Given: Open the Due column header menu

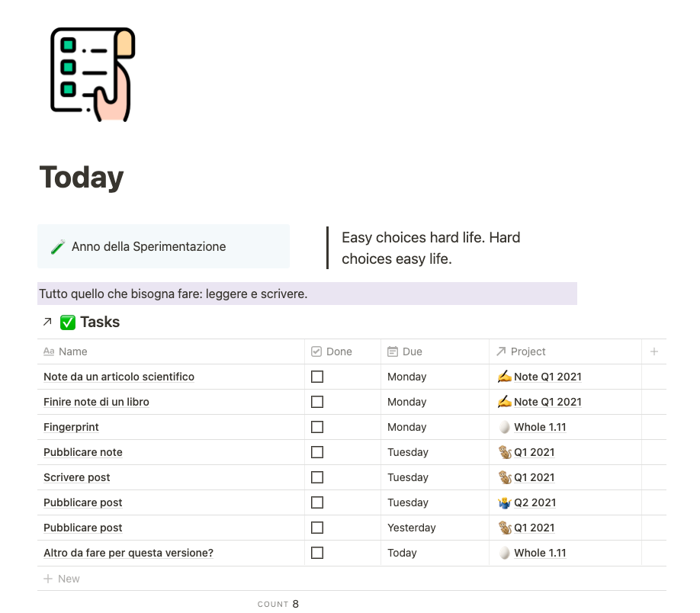Looking at the screenshot, I should [x=412, y=351].
